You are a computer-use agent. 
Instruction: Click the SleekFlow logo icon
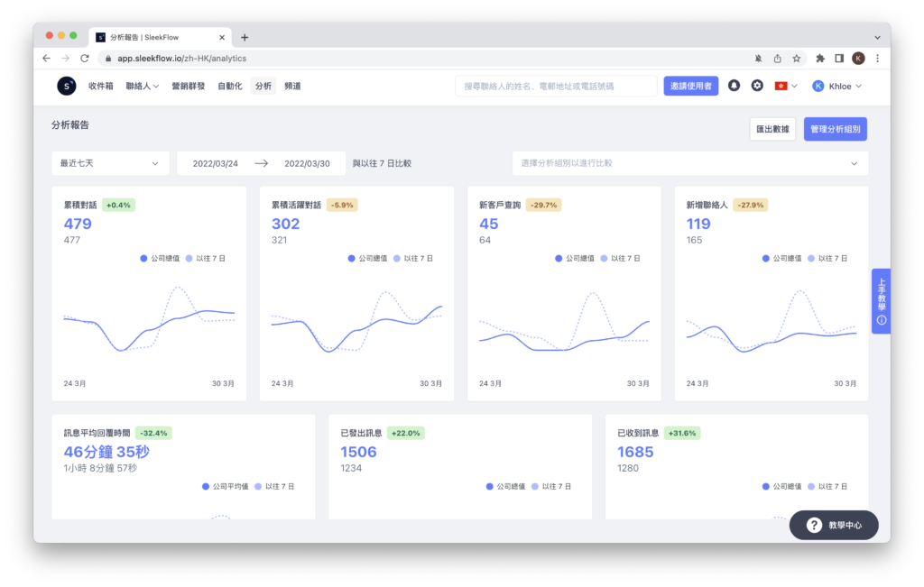(67, 86)
